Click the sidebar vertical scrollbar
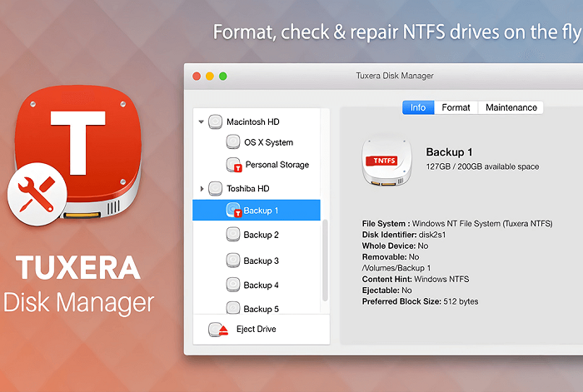 point(325,261)
